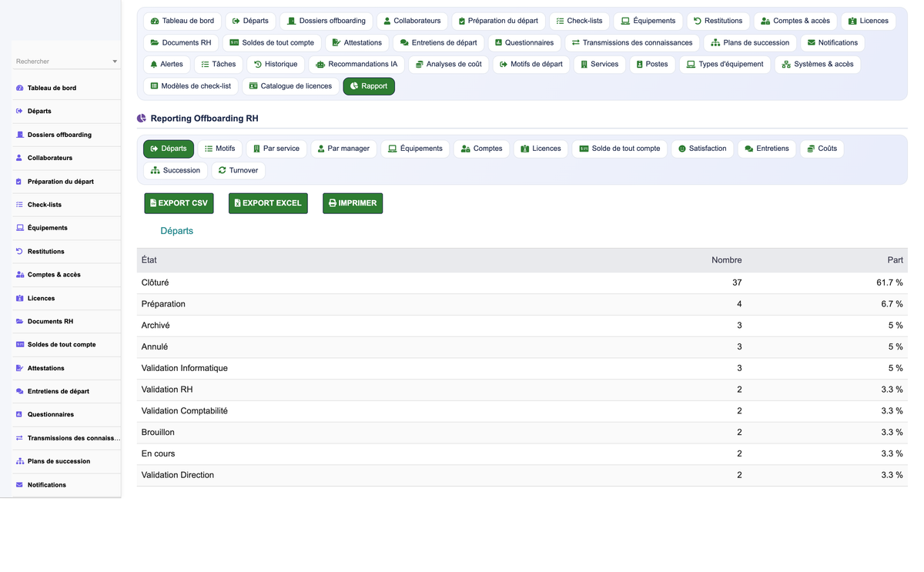The width and height of the screenshot is (924, 572).
Task: Click Dossiers offboarding sidebar icon
Action: [19, 135]
